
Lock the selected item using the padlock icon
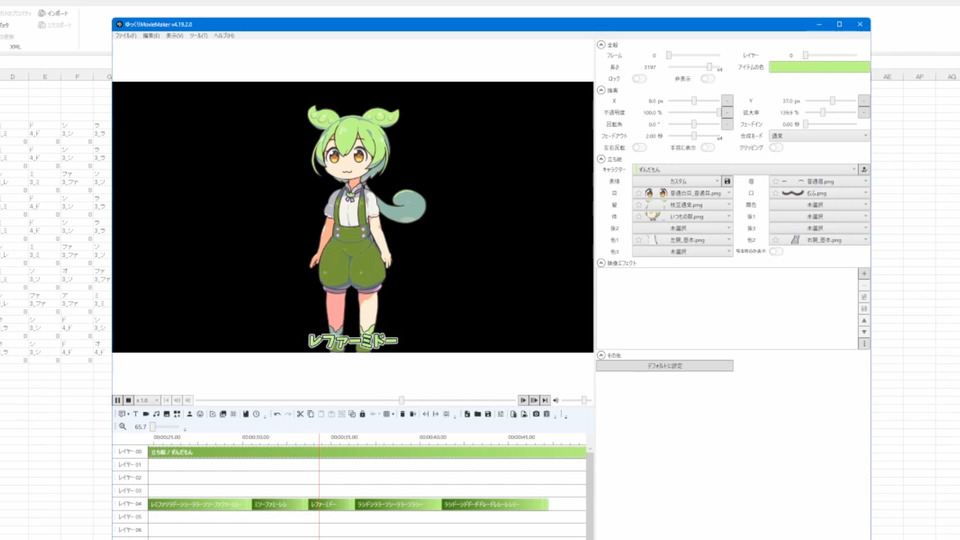(x=362, y=414)
